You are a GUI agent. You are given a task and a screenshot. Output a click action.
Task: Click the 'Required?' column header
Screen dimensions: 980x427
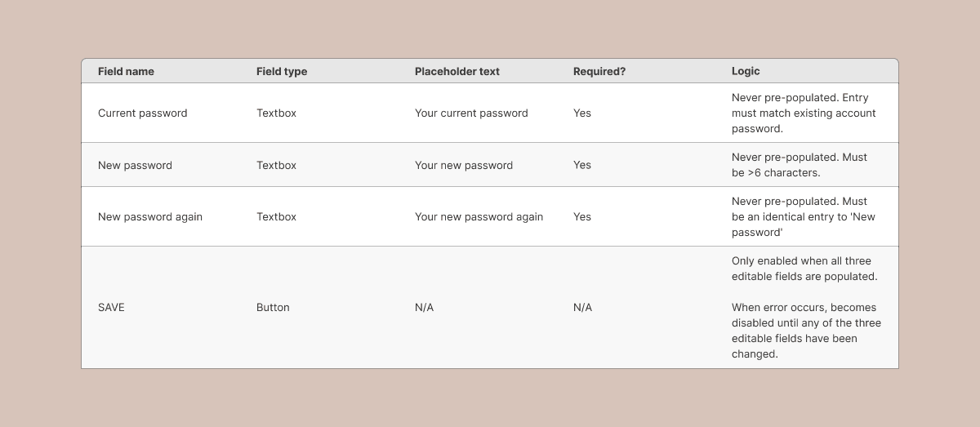pyautogui.click(x=599, y=71)
